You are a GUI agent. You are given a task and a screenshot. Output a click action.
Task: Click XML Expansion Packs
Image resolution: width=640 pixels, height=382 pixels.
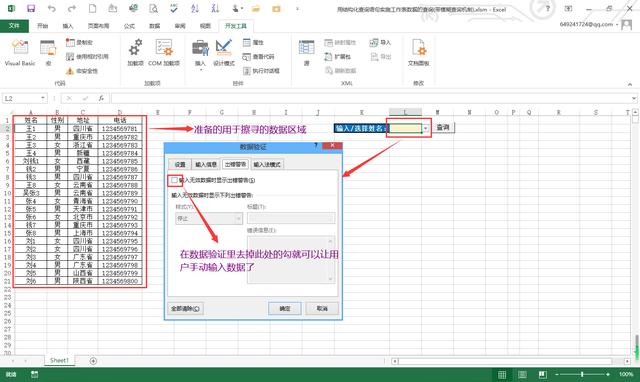338,56
